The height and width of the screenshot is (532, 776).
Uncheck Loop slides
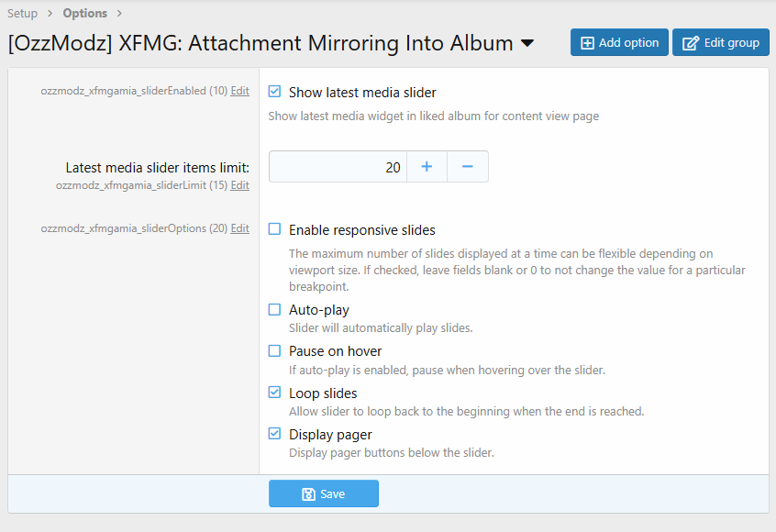274,393
